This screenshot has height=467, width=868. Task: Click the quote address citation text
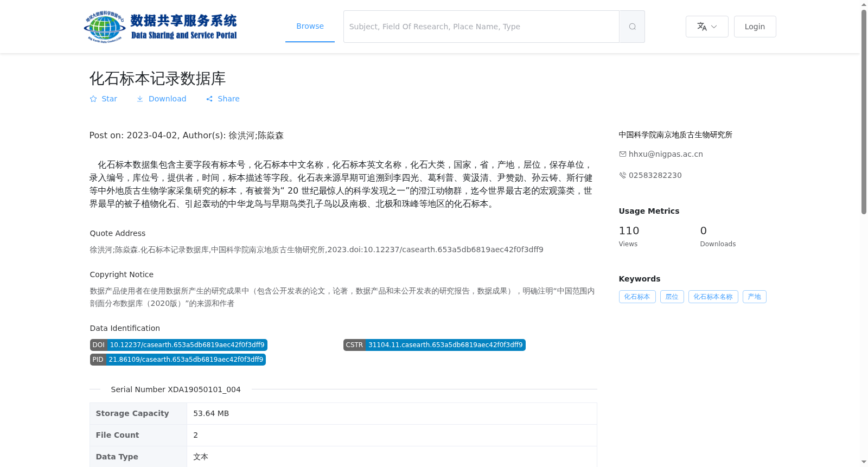pyautogui.click(x=316, y=250)
